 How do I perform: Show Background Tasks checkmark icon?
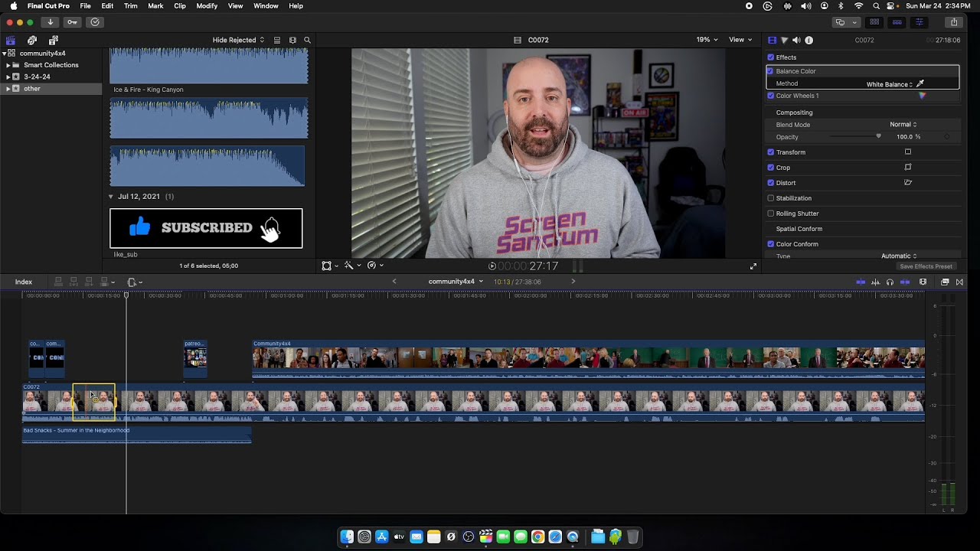[x=95, y=22]
